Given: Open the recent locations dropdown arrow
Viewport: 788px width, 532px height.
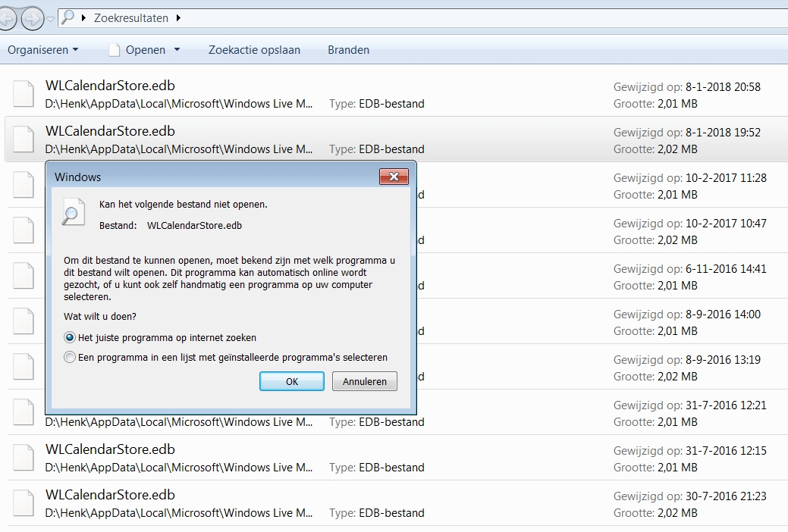Looking at the screenshot, I should pos(50,20).
